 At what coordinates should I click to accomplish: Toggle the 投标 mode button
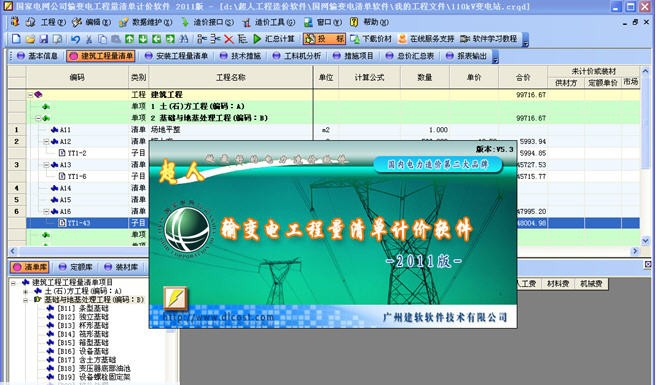point(325,39)
